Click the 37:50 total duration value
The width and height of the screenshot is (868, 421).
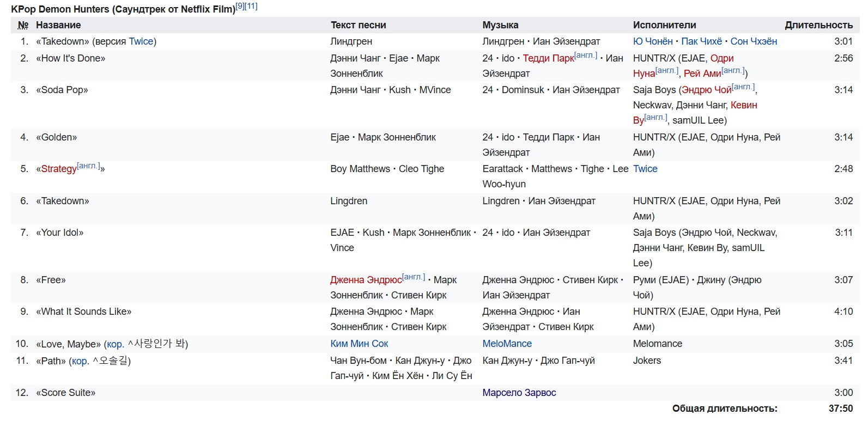841,408
